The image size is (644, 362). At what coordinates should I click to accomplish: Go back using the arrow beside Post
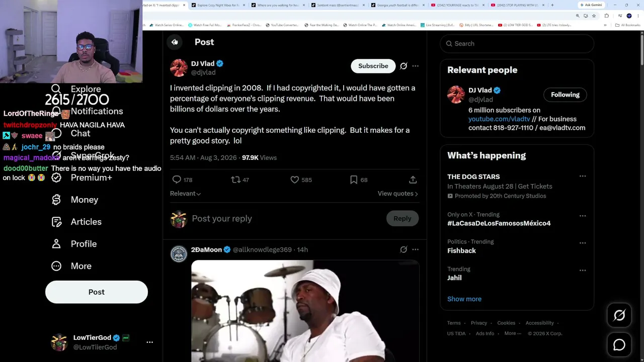[x=175, y=42]
